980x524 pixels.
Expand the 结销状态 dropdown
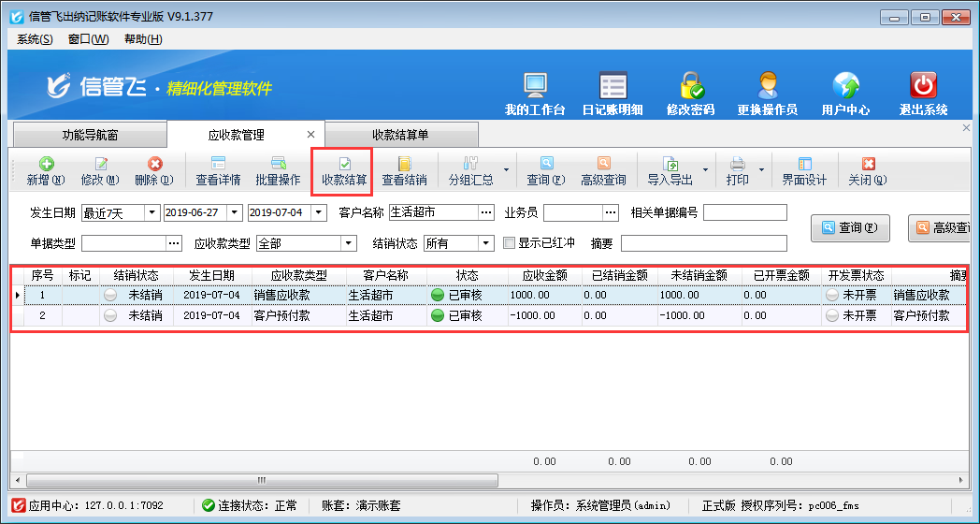coord(485,243)
